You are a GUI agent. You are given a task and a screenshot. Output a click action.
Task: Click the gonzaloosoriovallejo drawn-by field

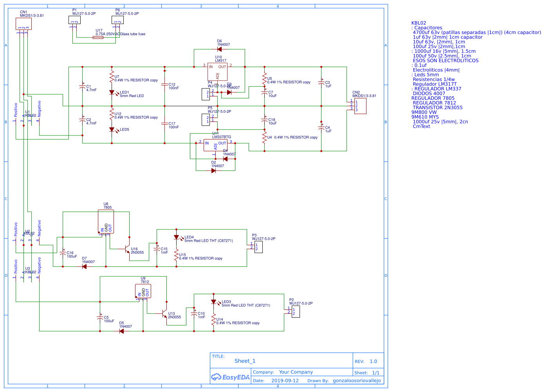click(x=356, y=381)
